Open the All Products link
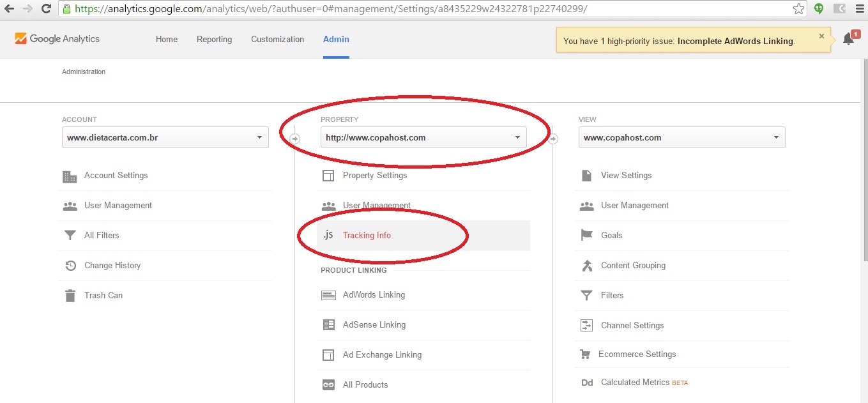868x403 pixels. pos(365,384)
